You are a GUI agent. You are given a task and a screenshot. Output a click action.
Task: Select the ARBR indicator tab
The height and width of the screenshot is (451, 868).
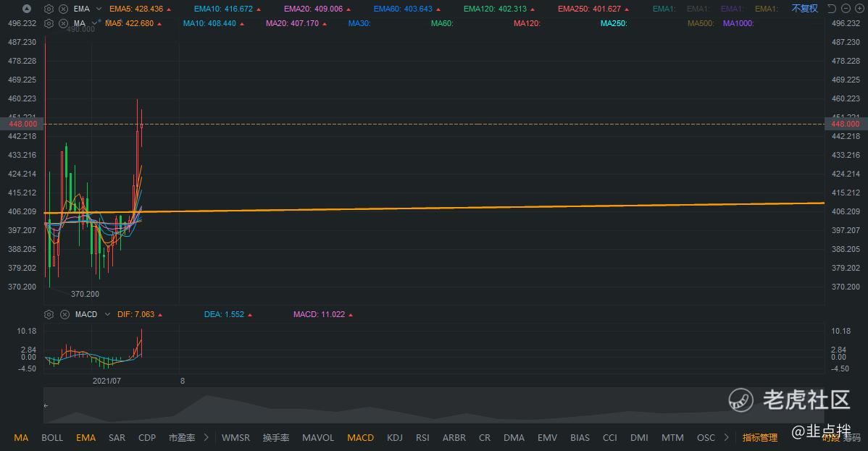(x=454, y=438)
